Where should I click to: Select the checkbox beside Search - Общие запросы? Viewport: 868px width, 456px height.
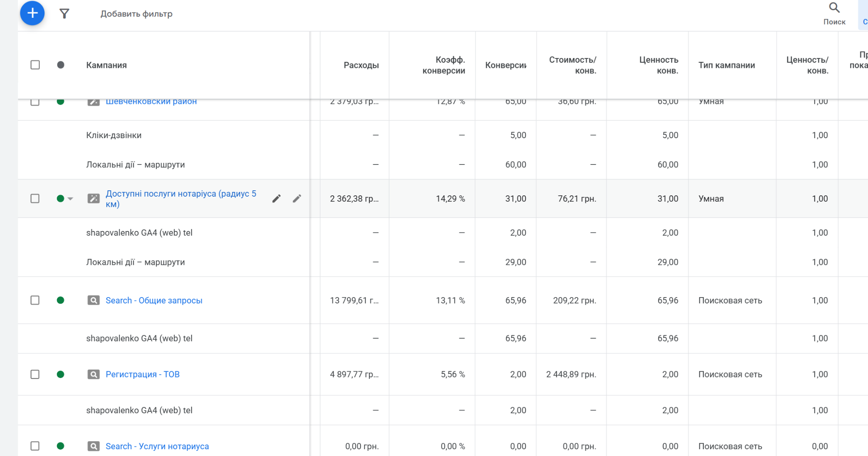pyautogui.click(x=35, y=300)
